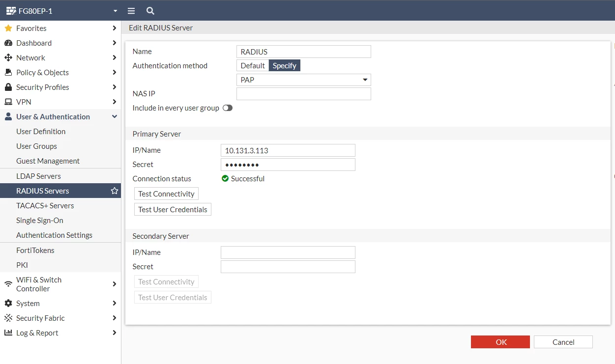Image resolution: width=615 pixels, height=364 pixels.
Task: Click primary Test User Credentials button
Action: (x=173, y=210)
